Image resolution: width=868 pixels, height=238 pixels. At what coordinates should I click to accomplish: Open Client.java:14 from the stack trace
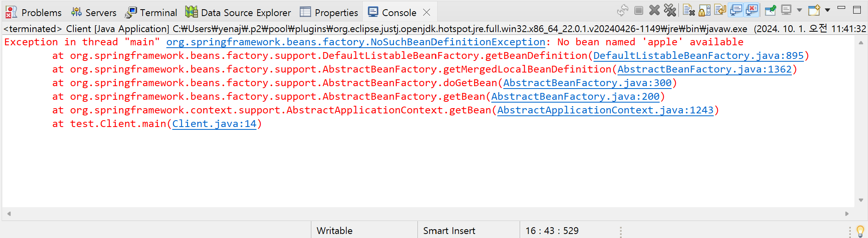[214, 123]
